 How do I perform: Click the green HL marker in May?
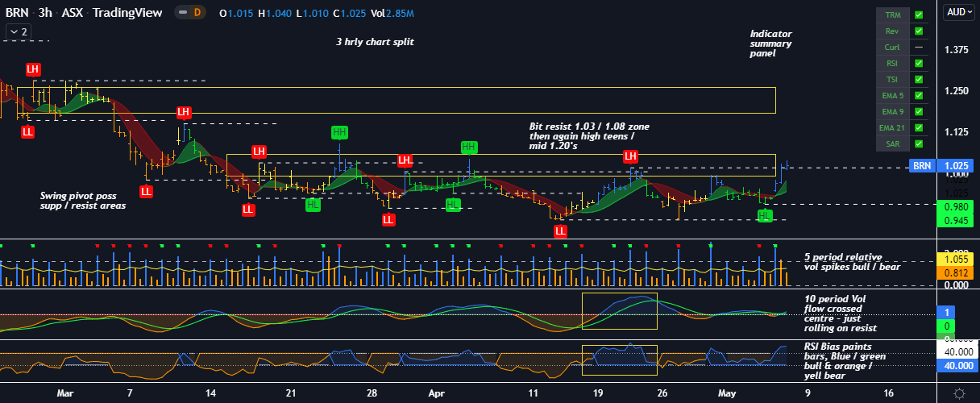coord(765,215)
